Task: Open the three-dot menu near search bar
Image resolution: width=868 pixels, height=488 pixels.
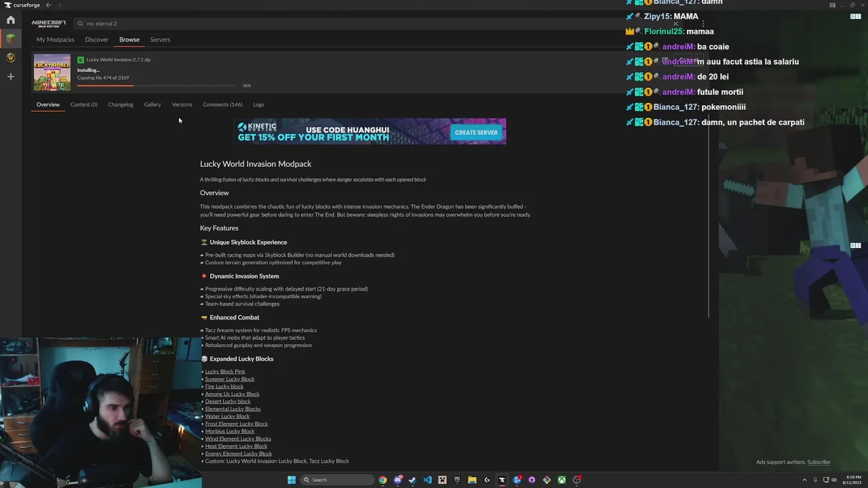Action: tap(703, 24)
